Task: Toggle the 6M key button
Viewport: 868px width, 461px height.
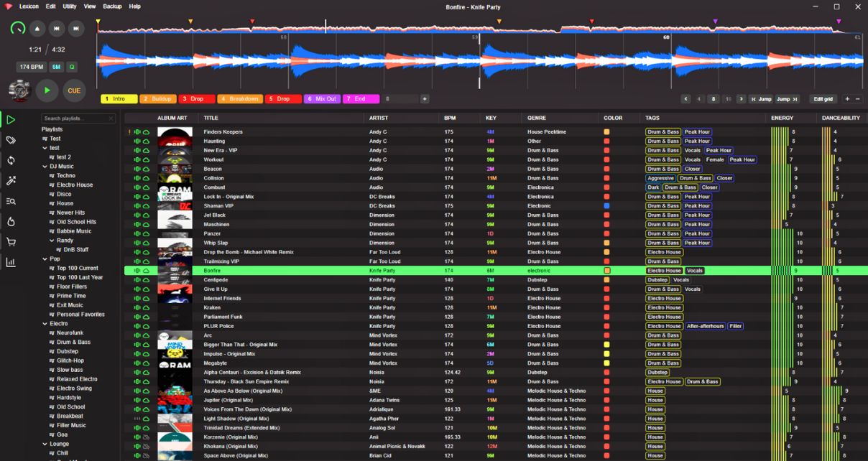Action: pyautogui.click(x=56, y=67)
